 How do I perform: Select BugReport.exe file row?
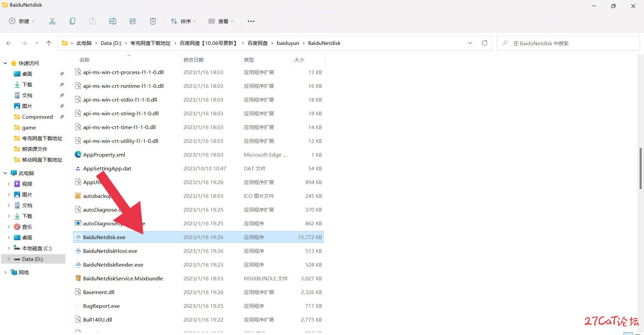pos(198,306)
